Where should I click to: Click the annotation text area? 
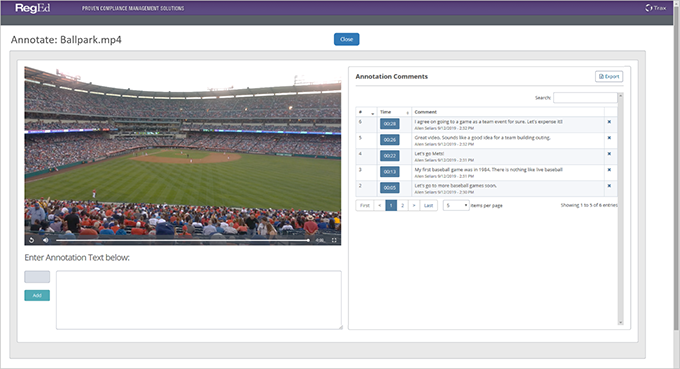(x=199, y=300)
